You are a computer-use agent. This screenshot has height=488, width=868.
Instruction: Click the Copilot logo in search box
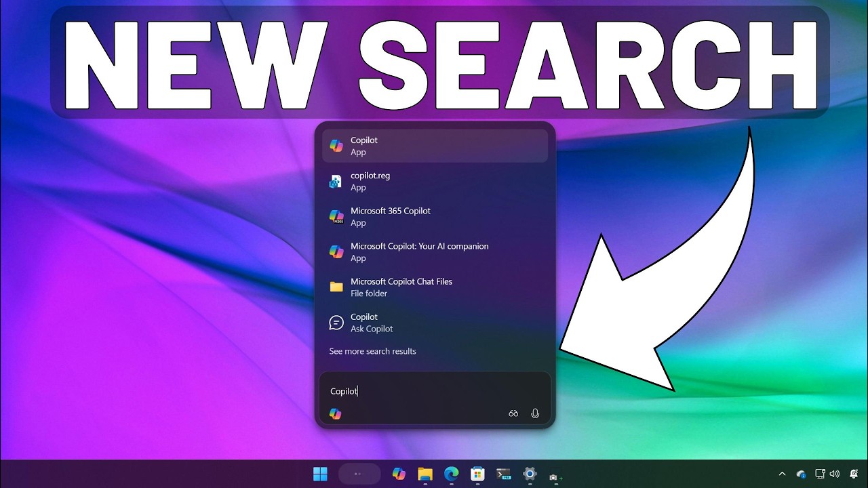coord(335,413)
